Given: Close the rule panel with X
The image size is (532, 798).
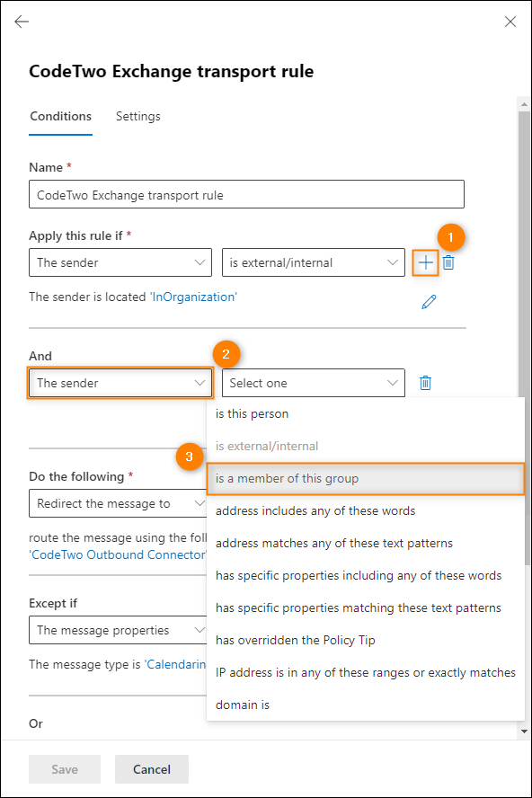Looking at the screenshot, I should point(510,22).
